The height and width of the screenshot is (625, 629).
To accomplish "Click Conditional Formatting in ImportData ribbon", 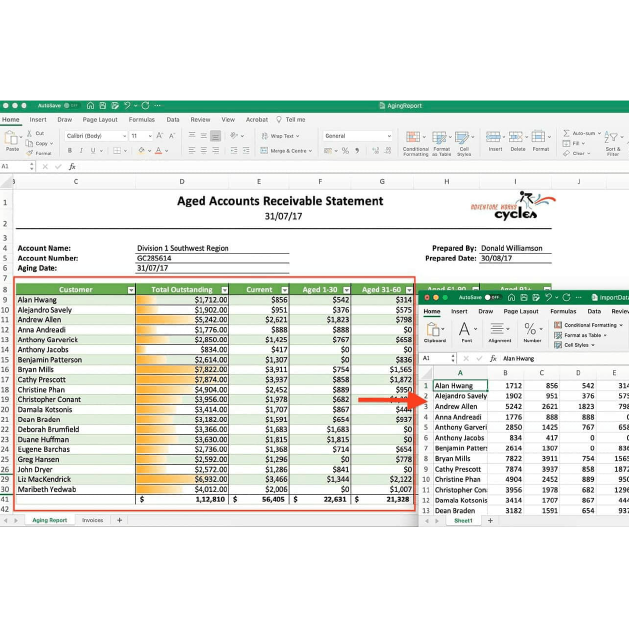I will [x=588, y=325].
